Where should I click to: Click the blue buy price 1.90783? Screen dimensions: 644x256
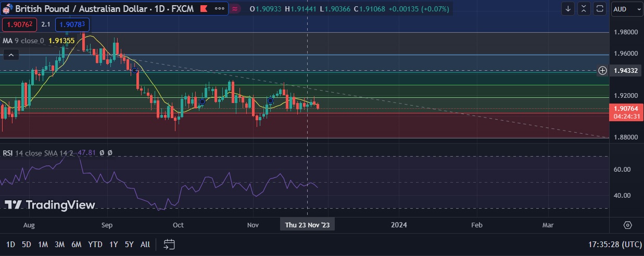click(72, 24)
